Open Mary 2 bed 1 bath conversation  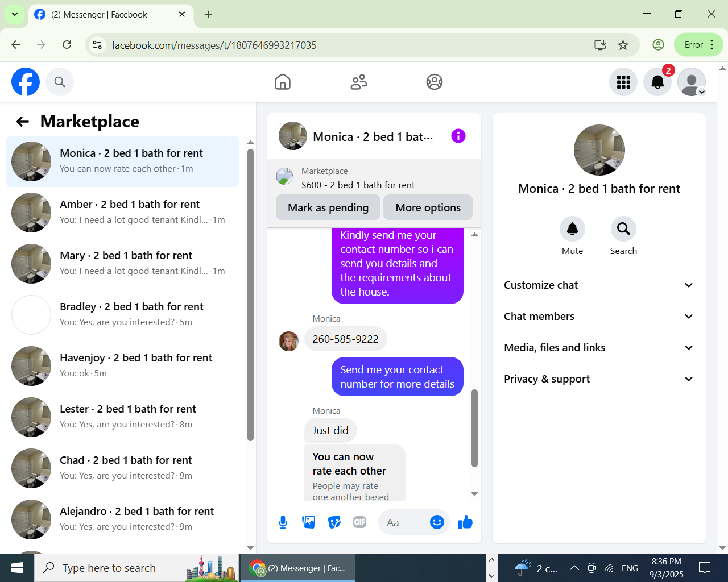[x=122, y=264]
